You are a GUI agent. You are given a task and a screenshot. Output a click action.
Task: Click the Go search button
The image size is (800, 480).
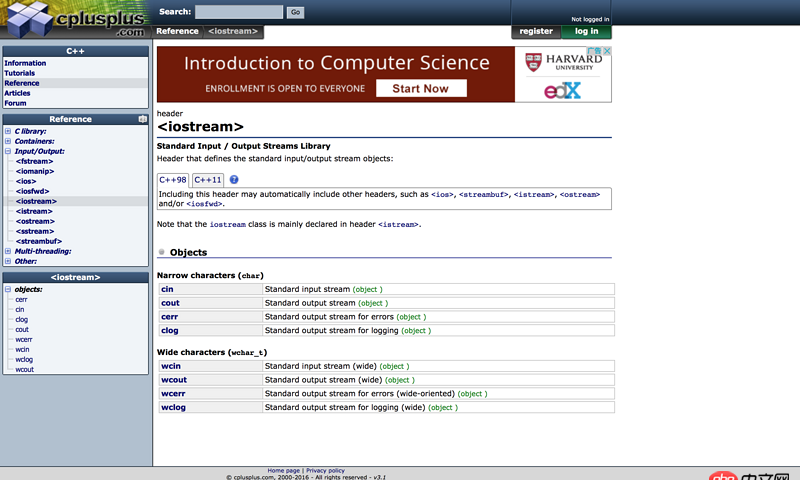click(x=295, y=12)
